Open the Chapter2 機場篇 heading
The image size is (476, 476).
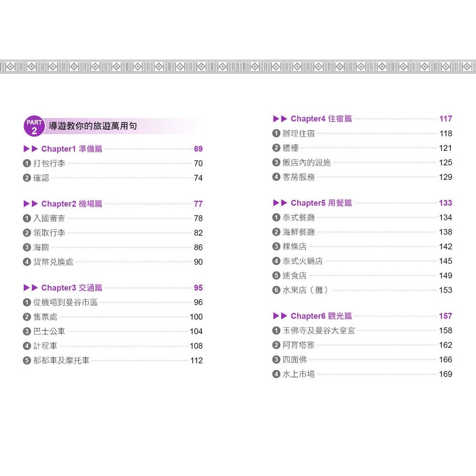click(x=71, y=204)
